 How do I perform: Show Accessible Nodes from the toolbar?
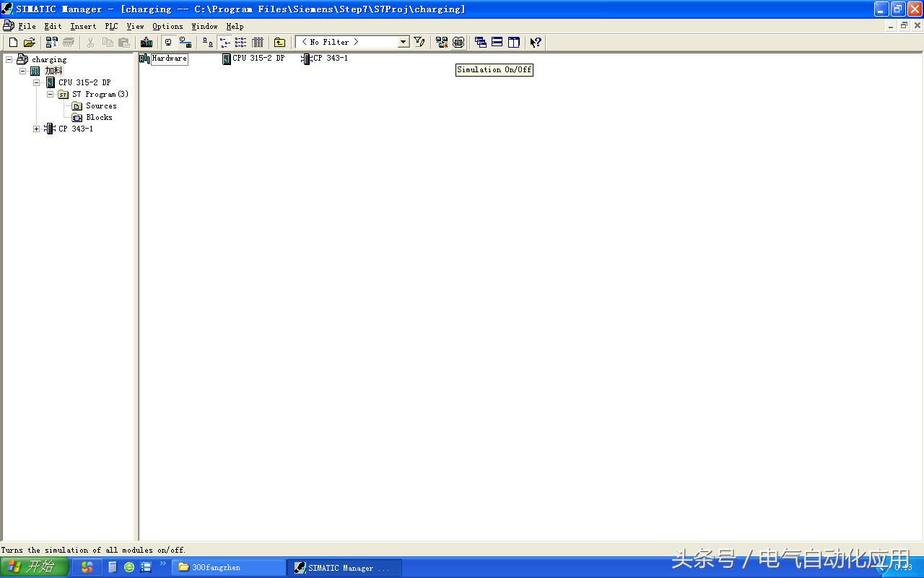coord(52,43)
